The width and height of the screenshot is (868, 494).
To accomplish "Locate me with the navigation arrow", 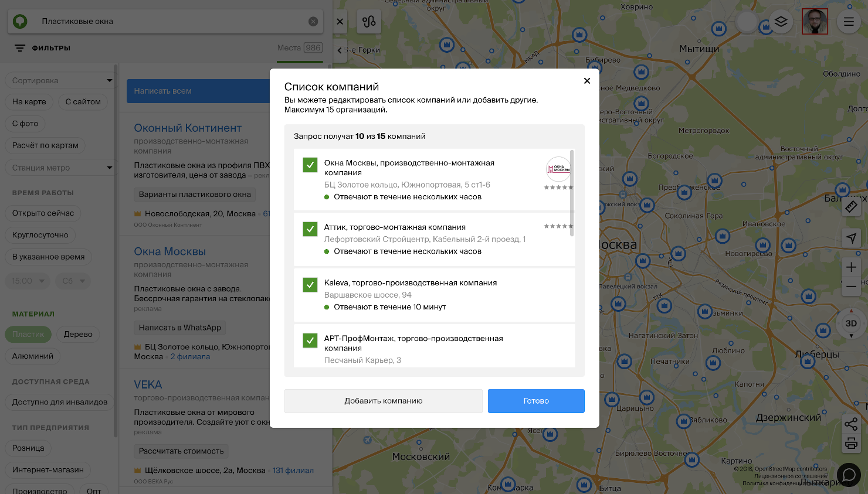I will pyautogui.click(x=852, y=237).
